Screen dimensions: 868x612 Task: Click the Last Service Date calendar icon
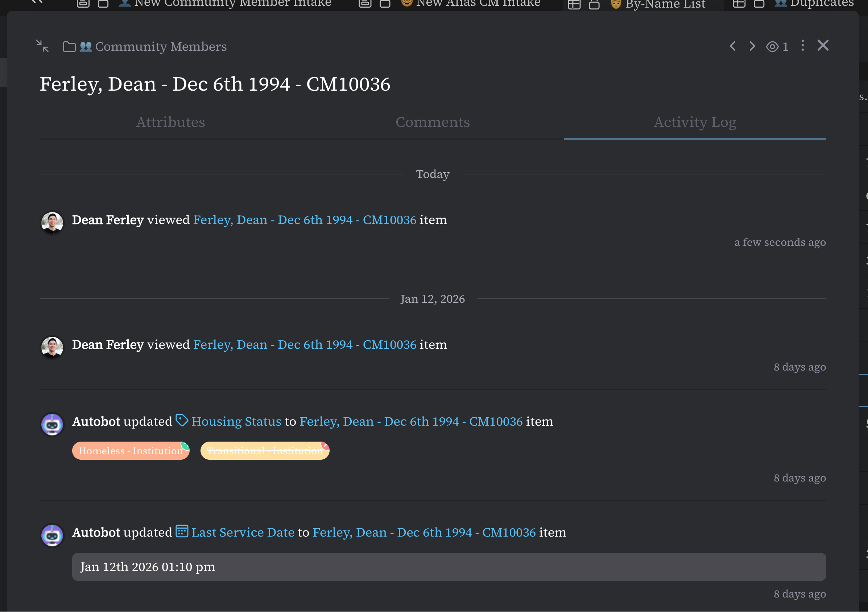pos(182,531)
